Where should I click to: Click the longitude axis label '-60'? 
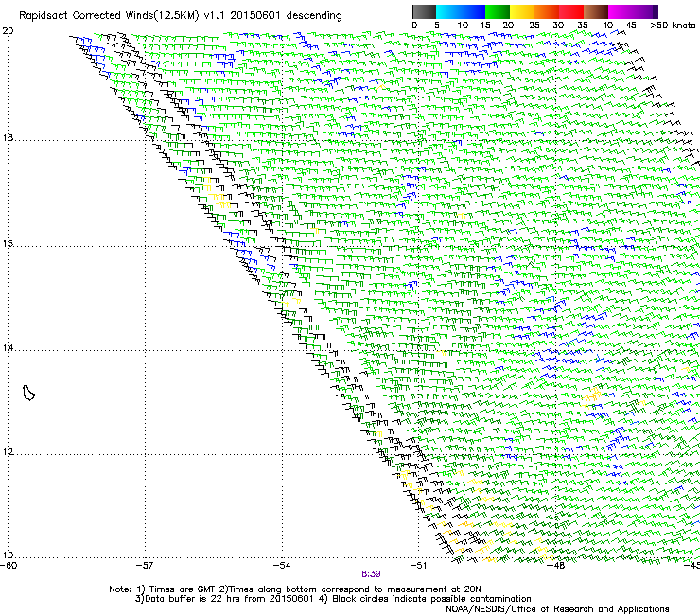point(9,566)
